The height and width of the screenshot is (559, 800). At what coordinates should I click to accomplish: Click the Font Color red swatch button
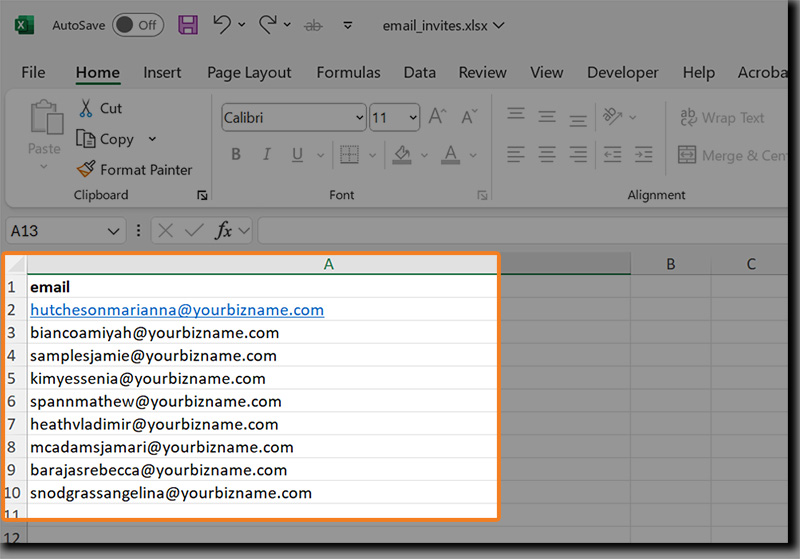(450, 155)
